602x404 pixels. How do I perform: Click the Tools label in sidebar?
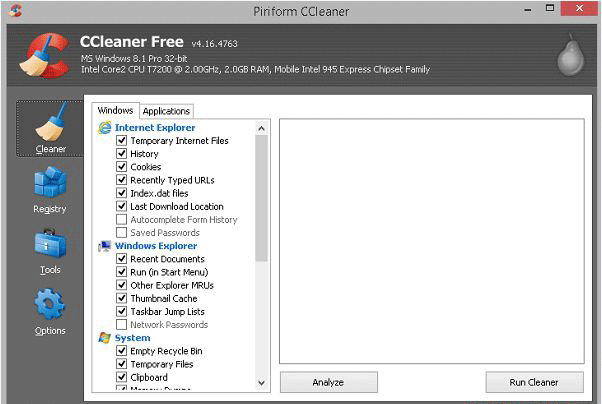tap(50, 270)
